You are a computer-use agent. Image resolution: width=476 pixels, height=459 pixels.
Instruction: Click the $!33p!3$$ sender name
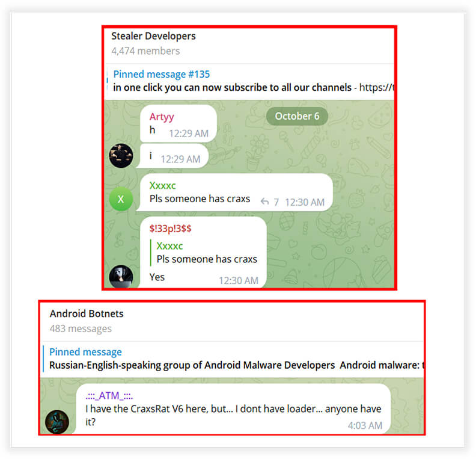click(x=170, y=229)
